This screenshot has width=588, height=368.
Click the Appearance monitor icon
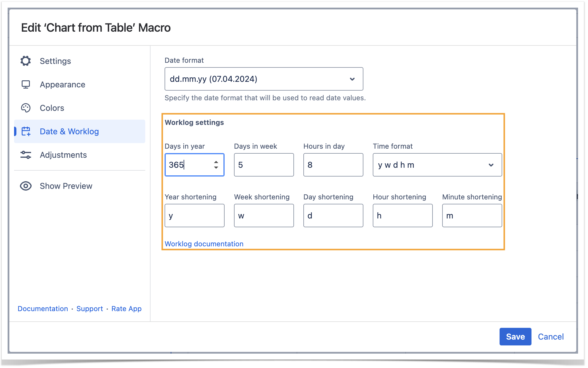pos(26,84)
